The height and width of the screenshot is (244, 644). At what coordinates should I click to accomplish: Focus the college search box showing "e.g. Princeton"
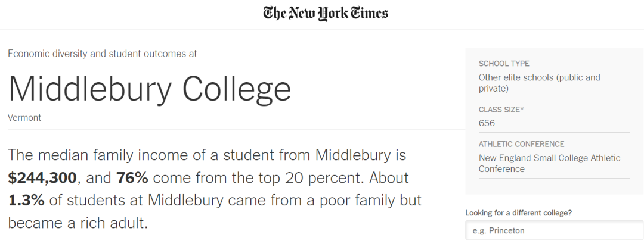pos(554,230)
